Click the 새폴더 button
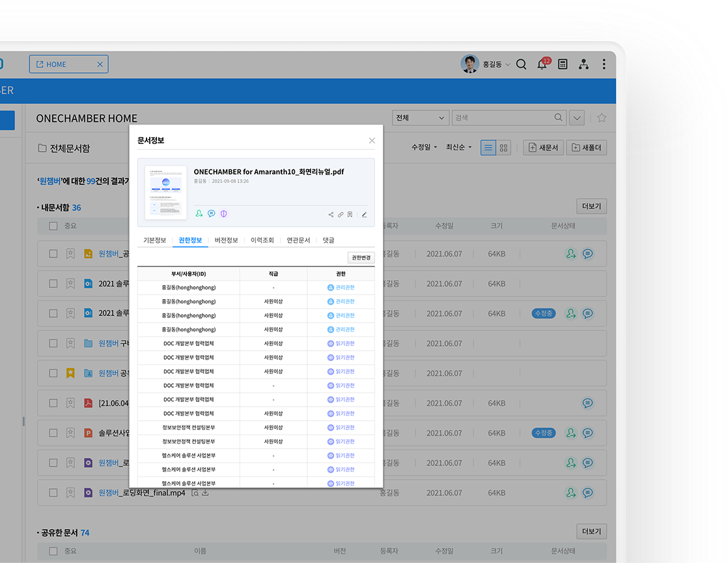Screen dimensions: 728x563 click(x=587, y=148)
